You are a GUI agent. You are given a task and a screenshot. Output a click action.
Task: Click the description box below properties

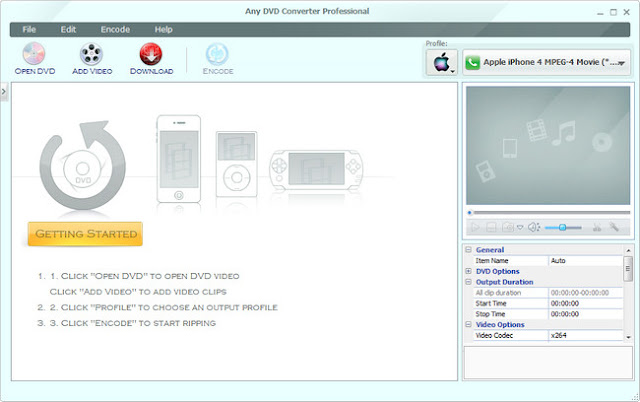coord(548,363)
